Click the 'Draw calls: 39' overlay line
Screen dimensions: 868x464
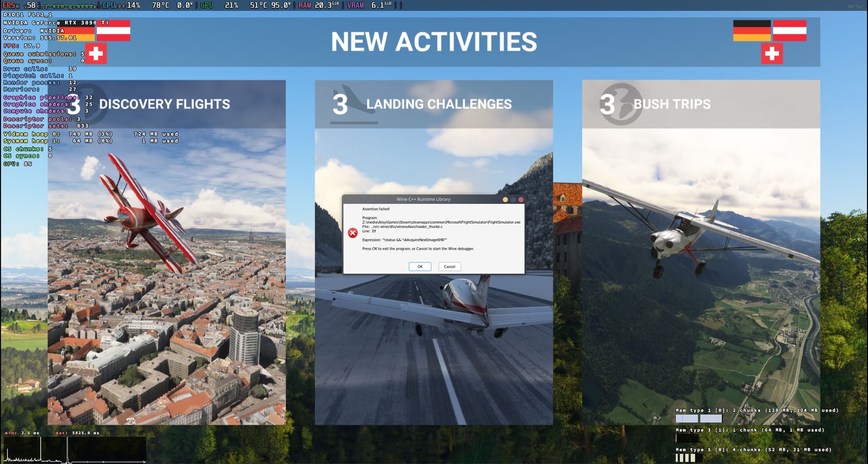click(40, 69)
